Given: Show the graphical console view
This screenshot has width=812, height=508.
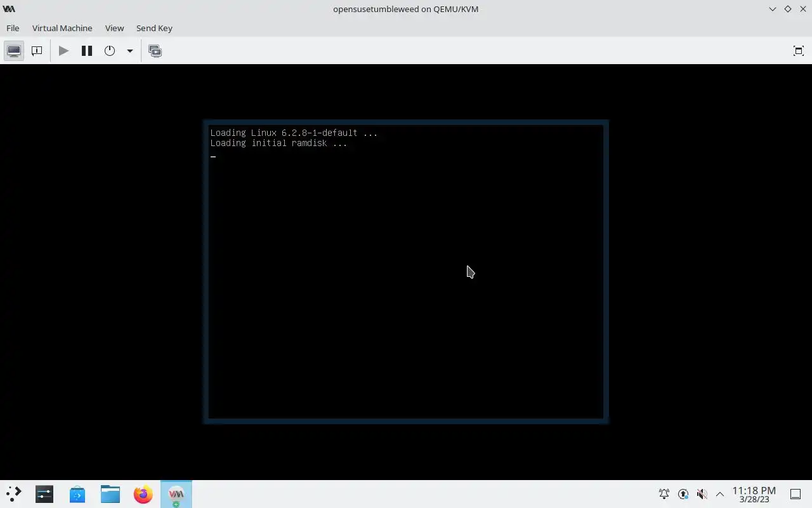Looking at the screenshot, I should click(14, 51).
